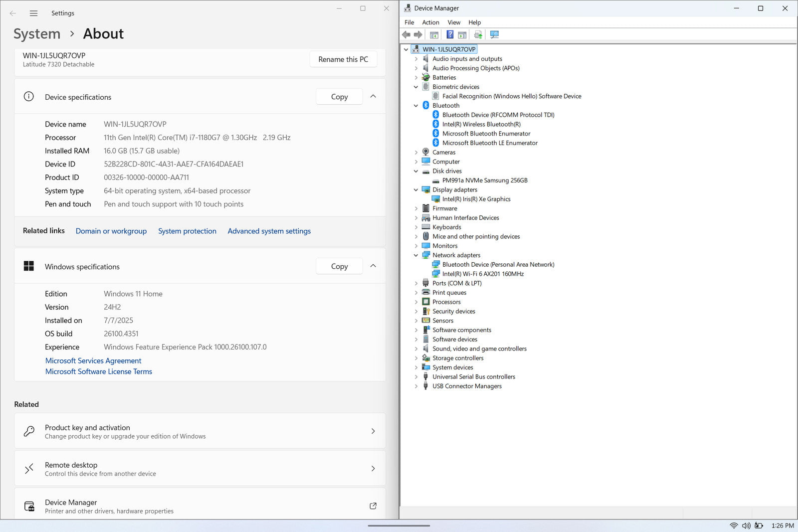The width and height of the screenshot is (798, 532).
Task: Open the Action menu
Action: coord(430,22)
